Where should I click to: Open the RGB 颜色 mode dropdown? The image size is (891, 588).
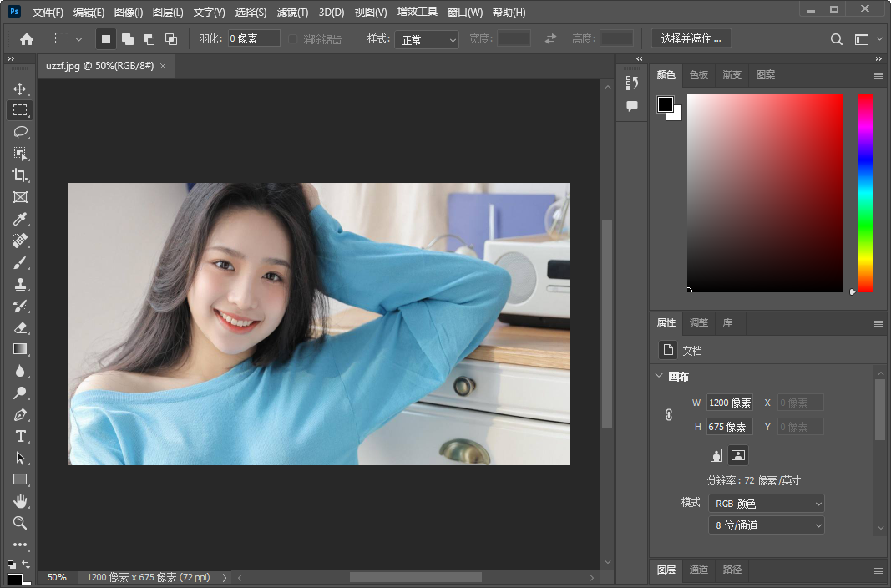pyautogui.click(x=766, y=504)
